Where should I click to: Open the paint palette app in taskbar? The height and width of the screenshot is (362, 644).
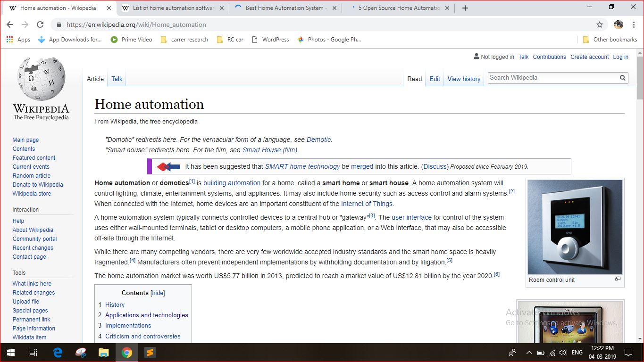[81, 353]
